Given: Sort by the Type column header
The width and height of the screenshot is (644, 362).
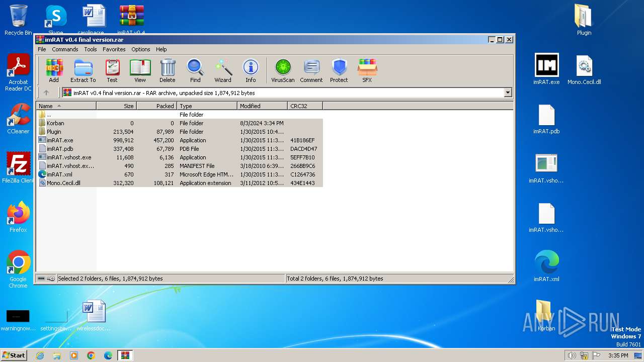Looking at the screenshot, I should [x=207, y=106].
